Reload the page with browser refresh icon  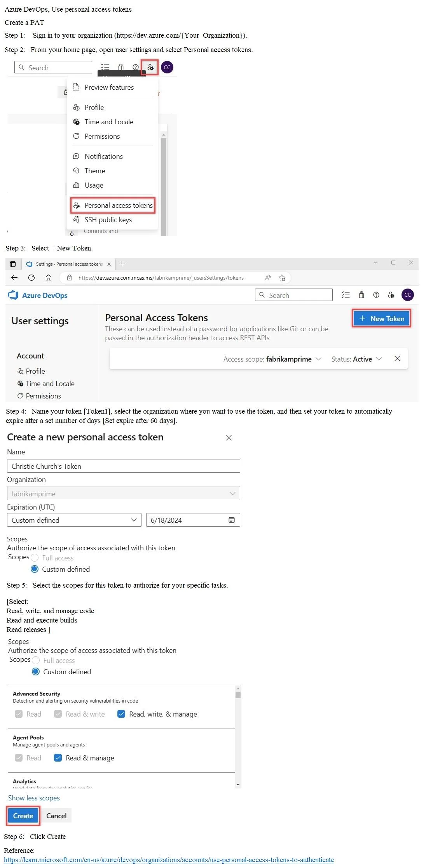tap(31, 277)
